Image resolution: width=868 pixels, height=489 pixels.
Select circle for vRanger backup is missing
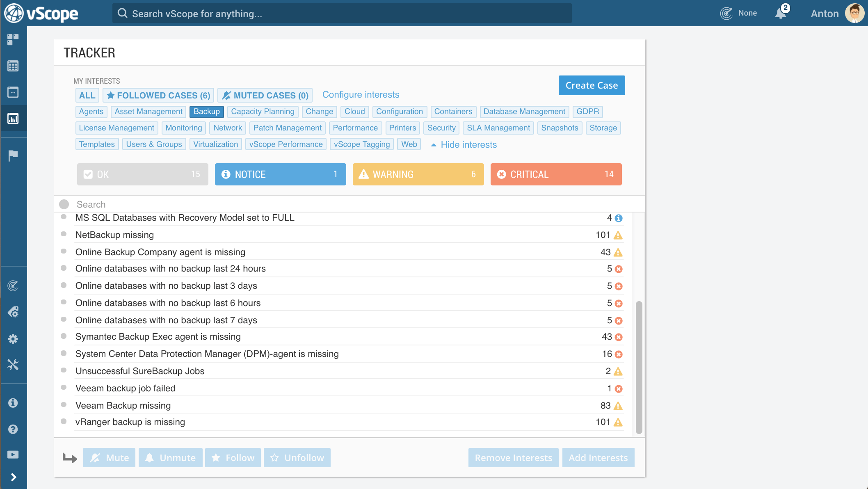[x=64, y=421]
